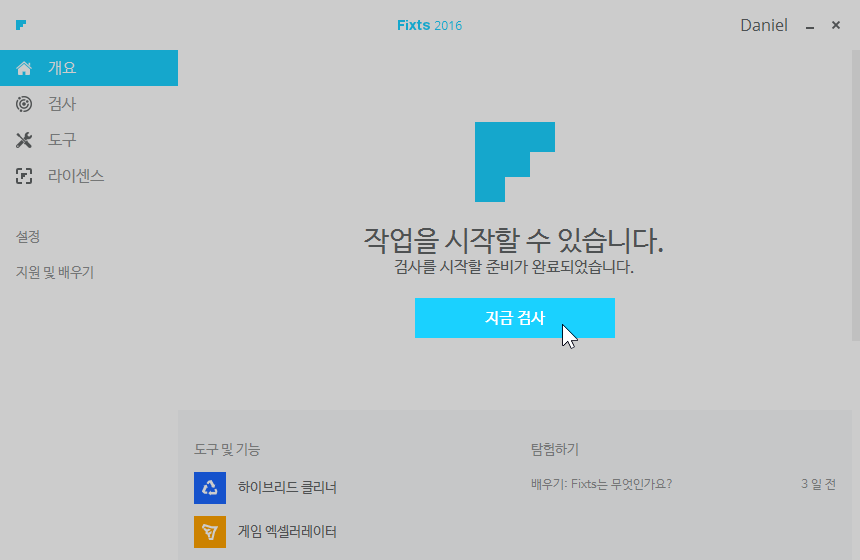Start scan with 지금 검사 button
This screenshot has height=560, width=860.
point(514,318)
